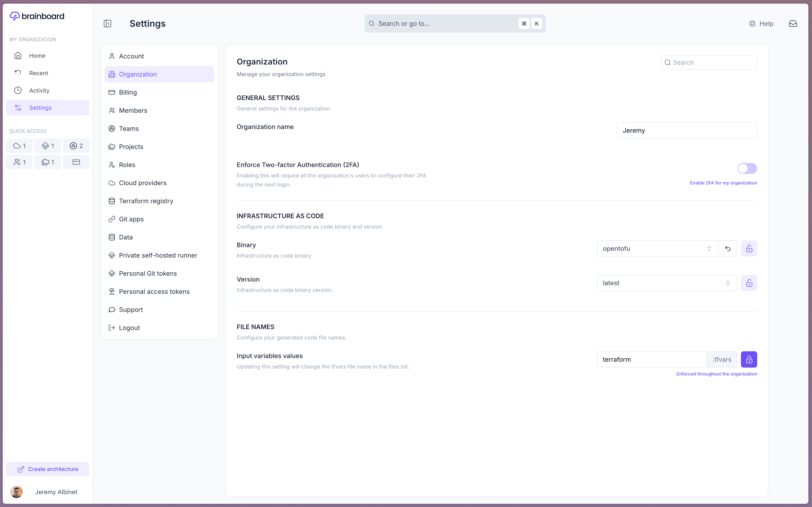Collapse the sidebar panel icon
The width and height of the screenshot is (812, 507).
click(x=107, y=24)
